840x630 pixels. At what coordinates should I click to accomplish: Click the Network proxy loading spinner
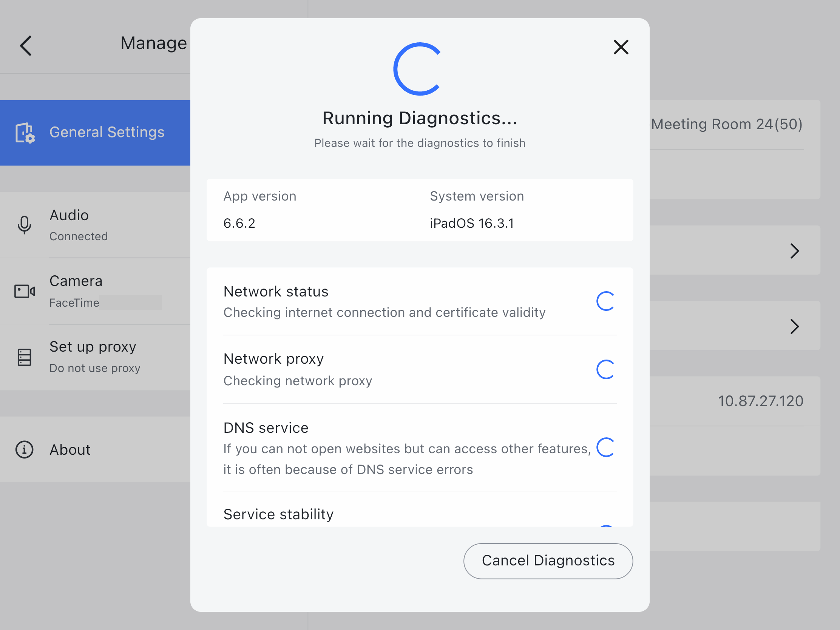click(x=605, y=369)
